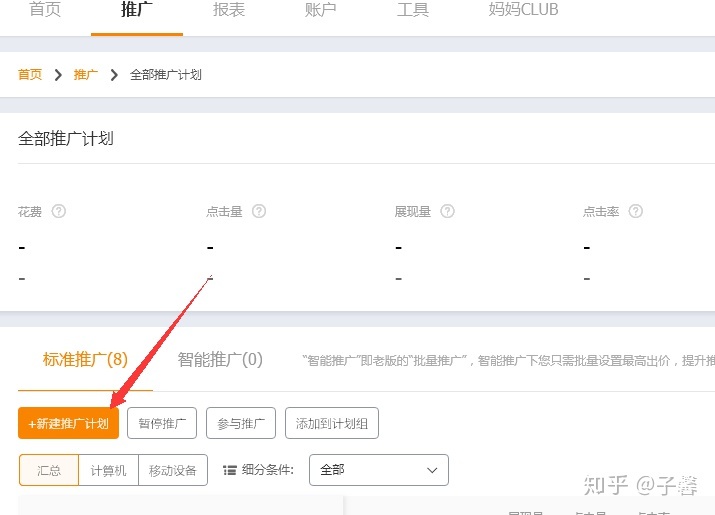Go to the 账户 navigation tab
The width and height of the screenshot is (715, 515).
click(x=321, y=9)
